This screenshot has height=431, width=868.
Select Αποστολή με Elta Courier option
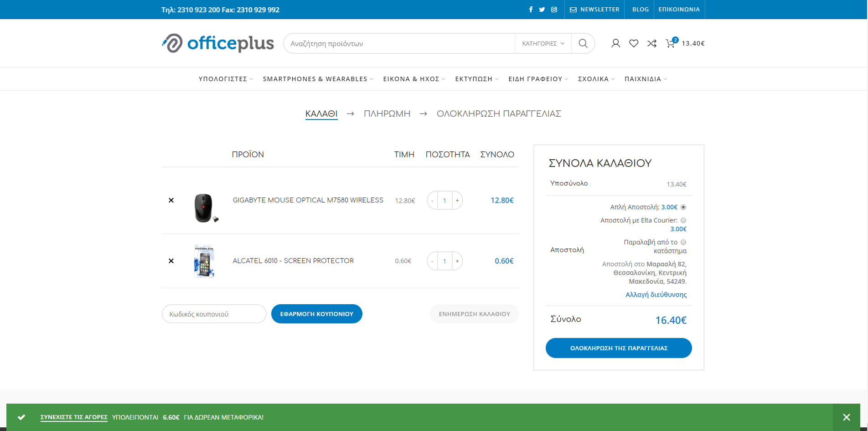[x=683, y=220]
